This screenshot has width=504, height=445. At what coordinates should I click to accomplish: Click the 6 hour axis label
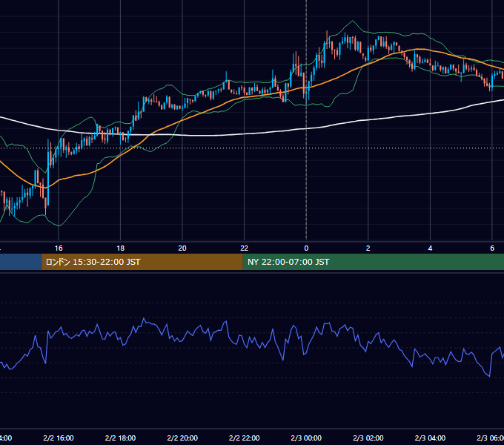point(492,248)
